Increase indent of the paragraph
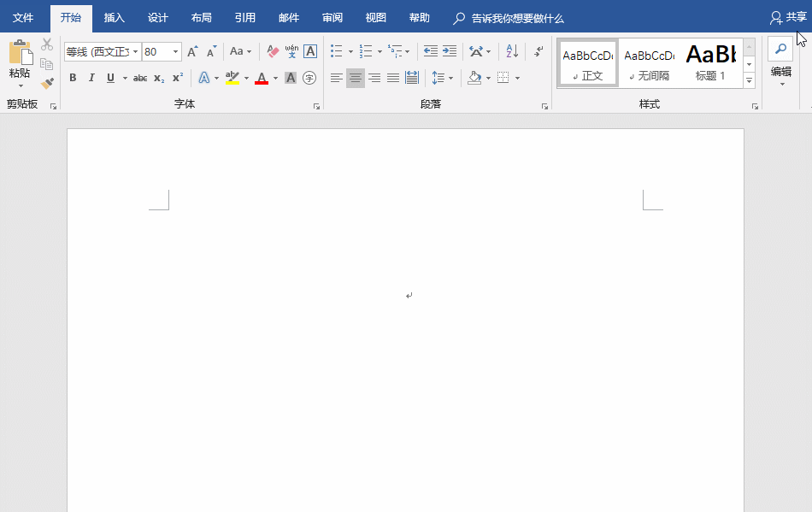The height and width of the screenshot is (512, 812). click(x=450, y=52)
